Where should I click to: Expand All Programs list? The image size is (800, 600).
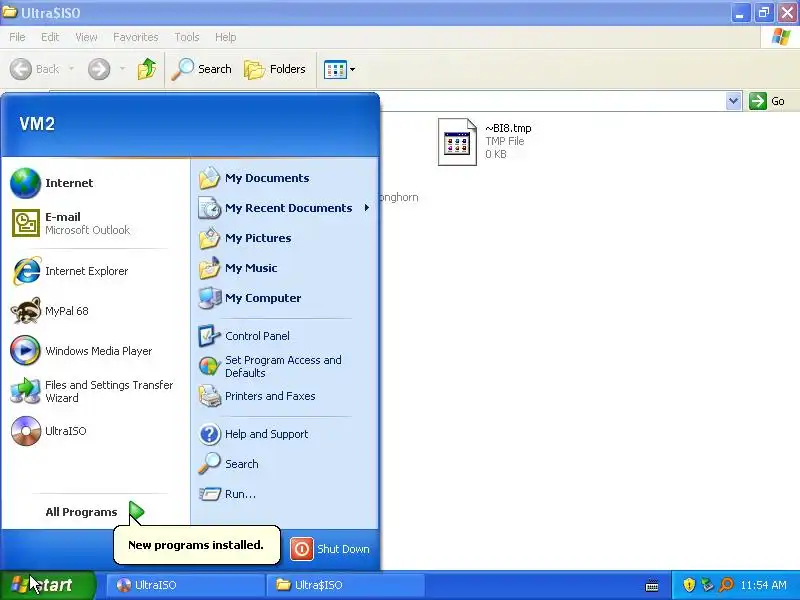point(94,512)
